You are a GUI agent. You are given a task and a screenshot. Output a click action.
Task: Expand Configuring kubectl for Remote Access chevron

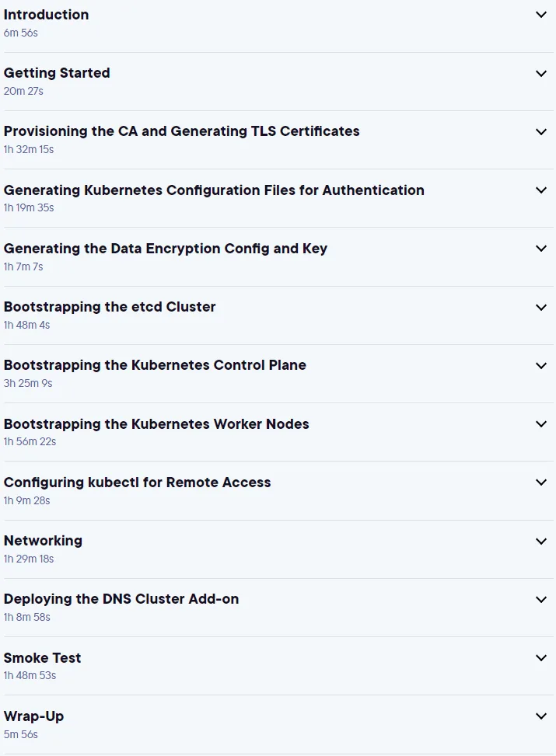tap(541, 483)
